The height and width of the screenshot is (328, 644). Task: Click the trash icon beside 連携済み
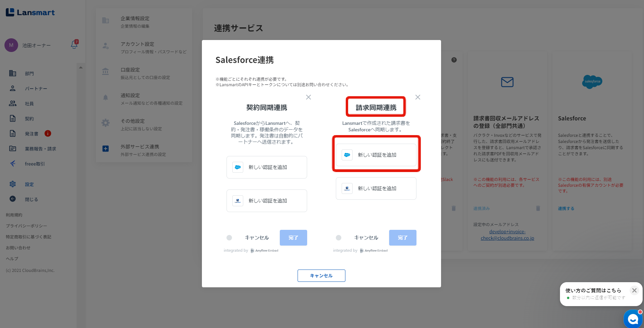(x=538, y=208)
